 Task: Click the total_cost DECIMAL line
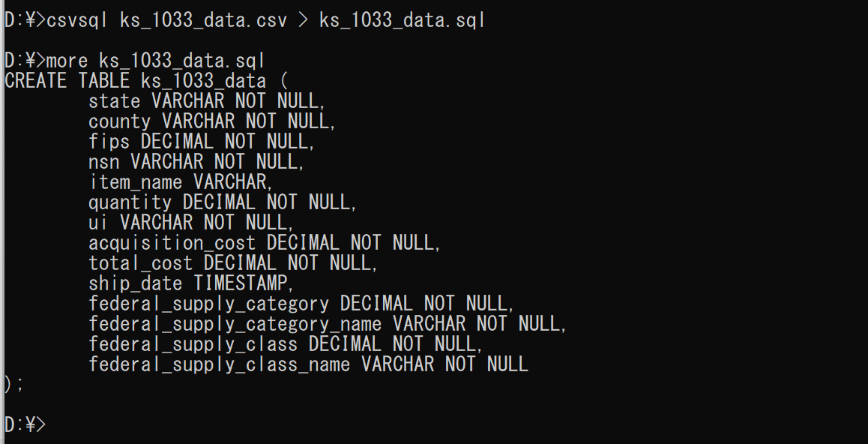pos(233,263)
